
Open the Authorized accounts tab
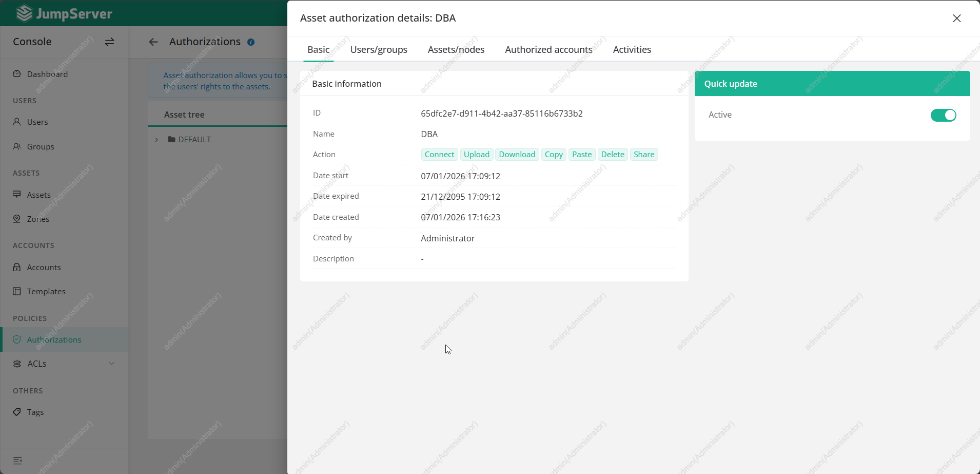coord(548,50)
